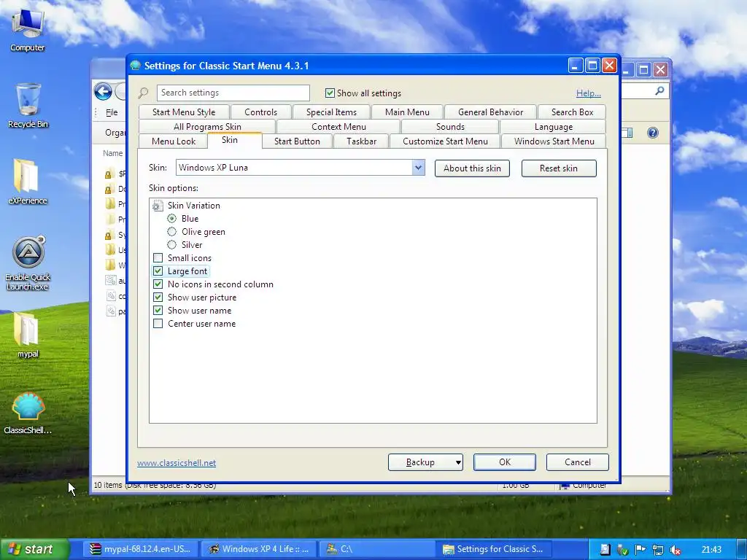Viewport: 747px width, 560px height.
Task: Click the Skin Variation gear icon
Action: pyautogui.click(x=158, y=206)
